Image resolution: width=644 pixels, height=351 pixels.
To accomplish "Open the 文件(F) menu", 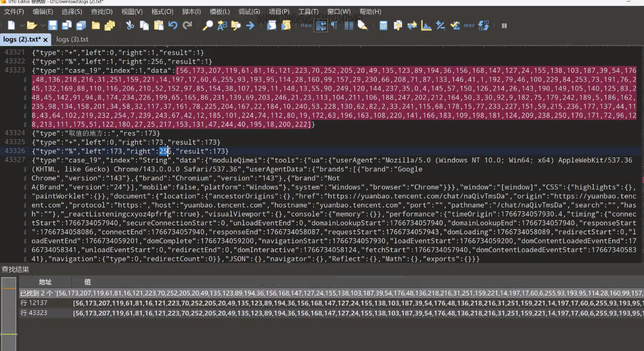I will [x=14, y=12].
